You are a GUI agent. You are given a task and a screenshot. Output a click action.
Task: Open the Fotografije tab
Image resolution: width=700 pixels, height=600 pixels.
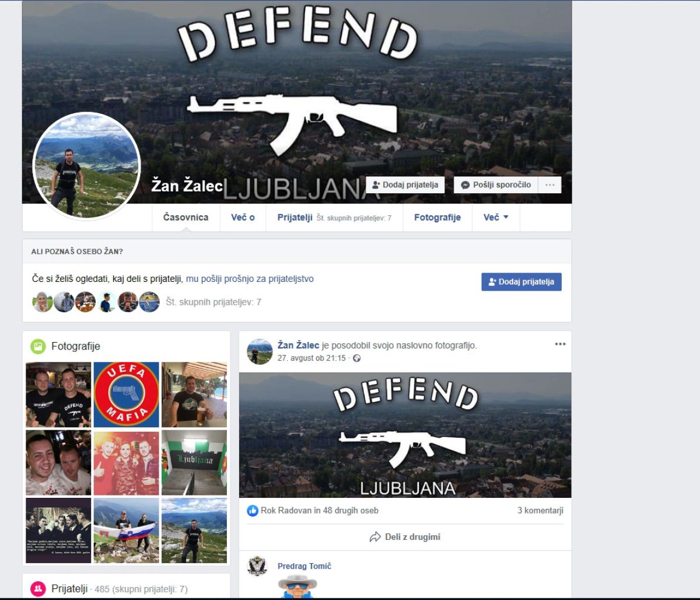click(437, 218)
